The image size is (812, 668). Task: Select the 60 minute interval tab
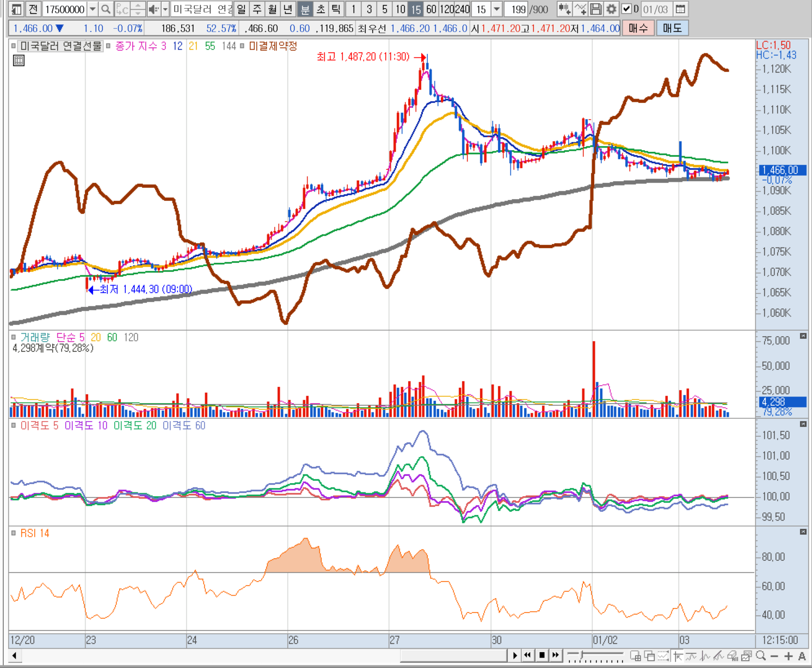click(x=431, y=9)
